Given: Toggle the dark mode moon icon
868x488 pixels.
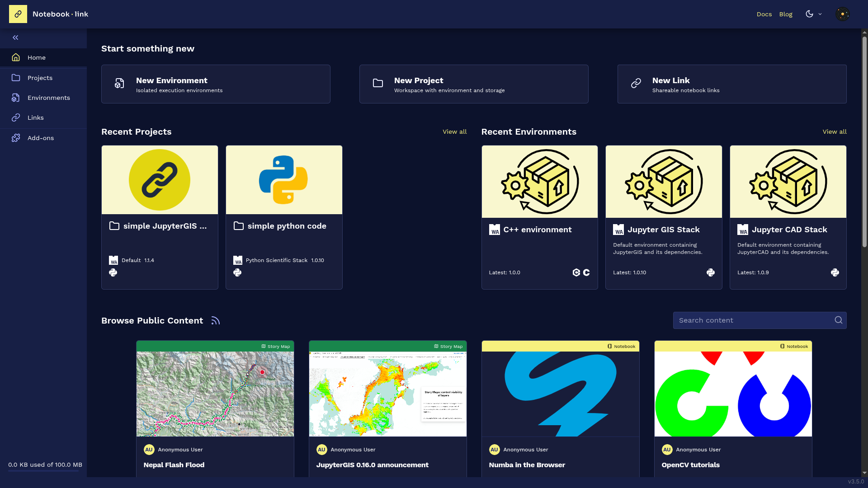Looking at the screenshot, I should coord(809,14).
